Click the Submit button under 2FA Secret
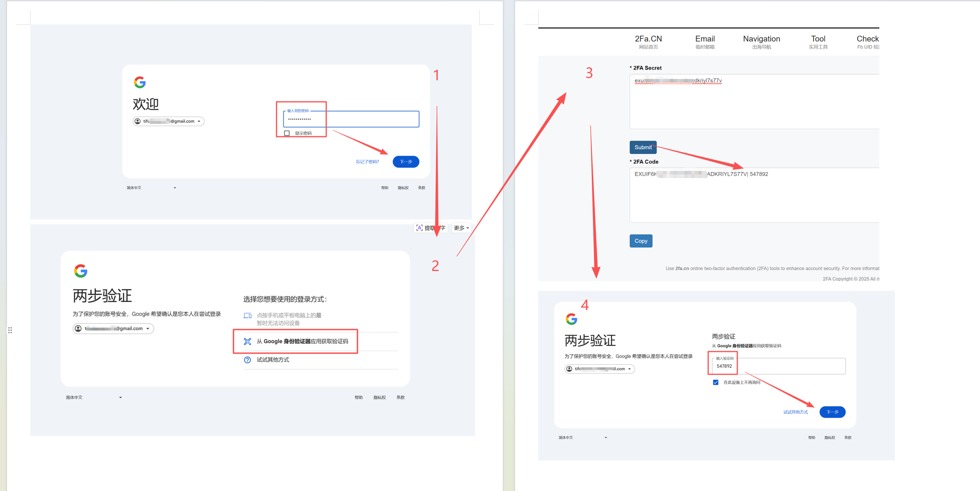Viewport: 980px width, 491px height. (643, 147)
